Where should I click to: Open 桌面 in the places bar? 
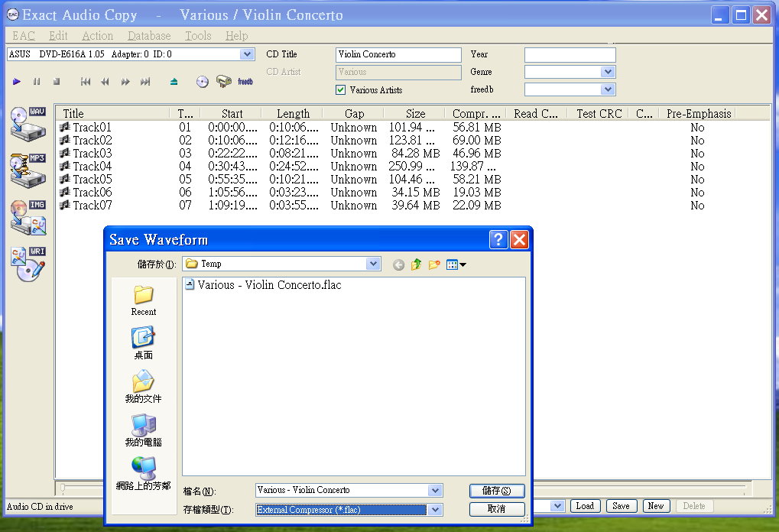[144, 343]
